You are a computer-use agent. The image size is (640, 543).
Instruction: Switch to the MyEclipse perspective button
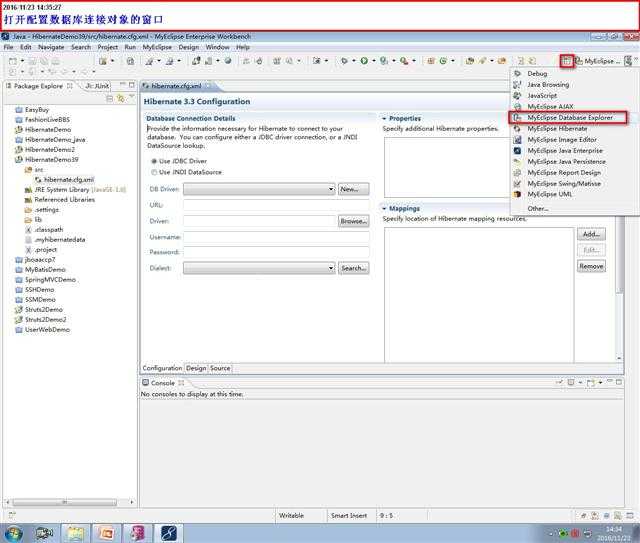tap(598, 61)
